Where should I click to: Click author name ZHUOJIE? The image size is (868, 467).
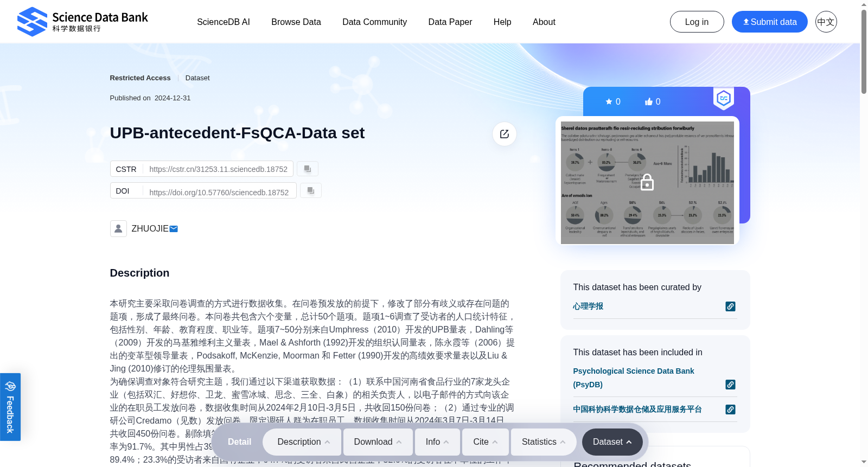(150, 229)
